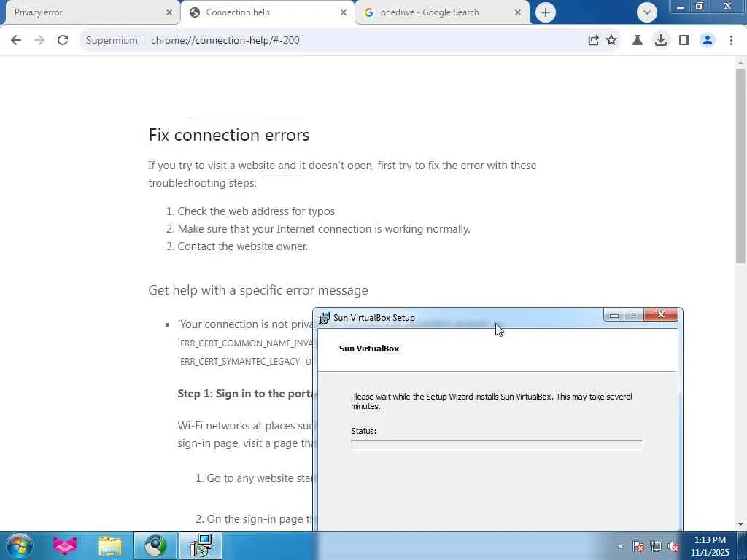Bookmark this page with the star icon

point(611,40)
